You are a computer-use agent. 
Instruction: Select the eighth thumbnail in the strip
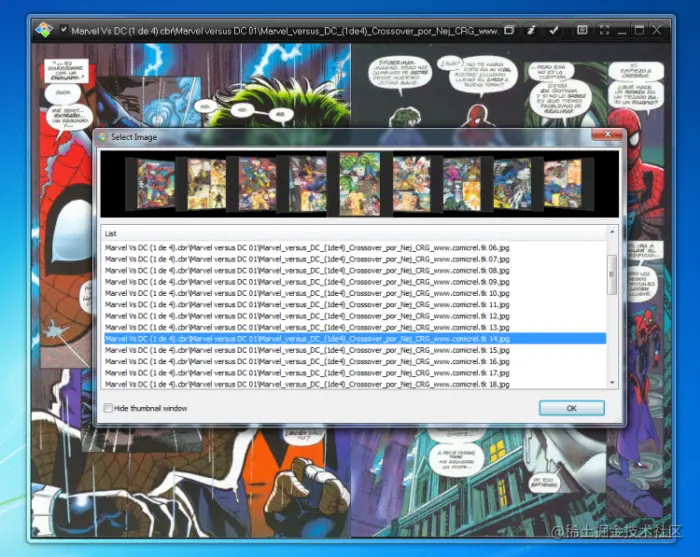pos(512,183)
